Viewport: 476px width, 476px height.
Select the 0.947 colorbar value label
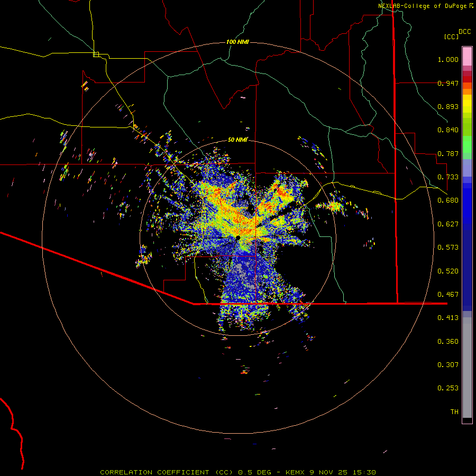point(448,83)
